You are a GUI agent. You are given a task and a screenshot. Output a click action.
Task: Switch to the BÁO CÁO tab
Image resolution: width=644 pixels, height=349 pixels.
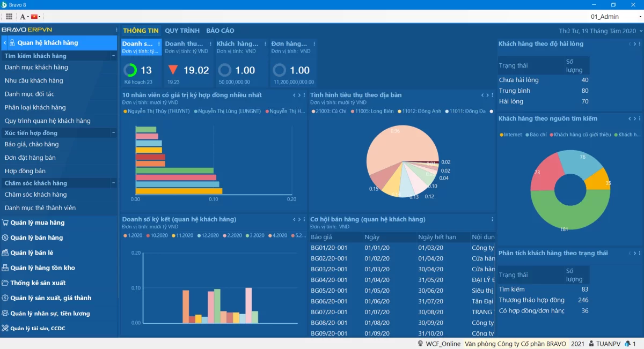pos(220,31)
